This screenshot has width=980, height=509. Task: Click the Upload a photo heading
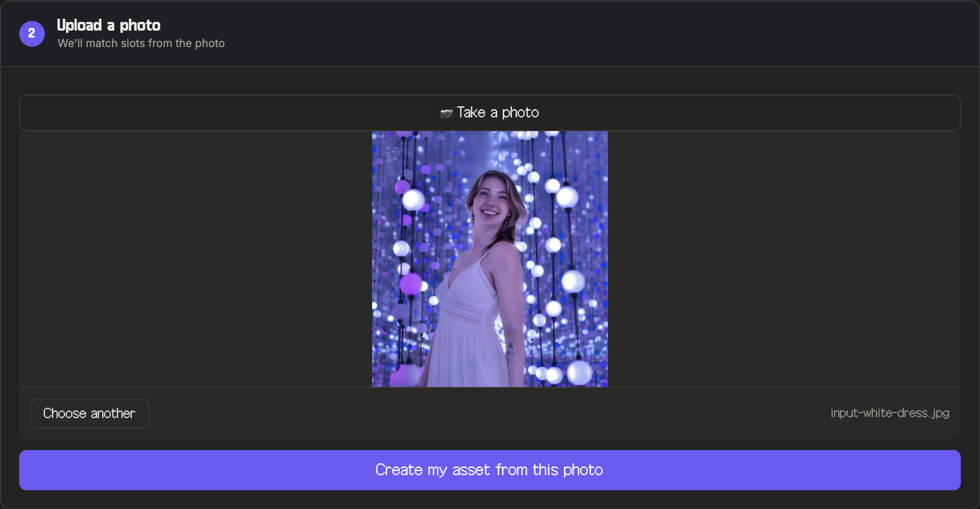108,25
